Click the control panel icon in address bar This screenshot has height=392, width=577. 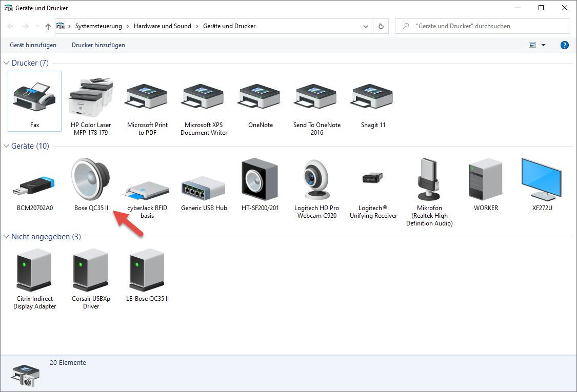61,26
